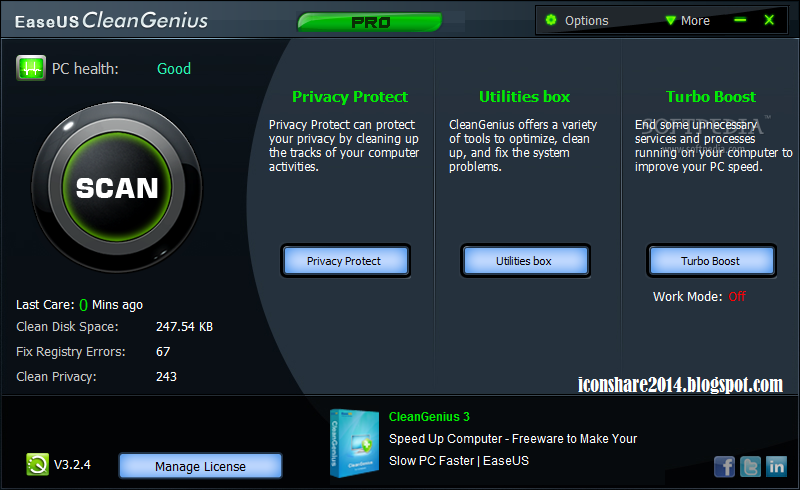800x490 pixels.
Task: Minimize the CleanGenius window
Action: (x=740, y=20)
